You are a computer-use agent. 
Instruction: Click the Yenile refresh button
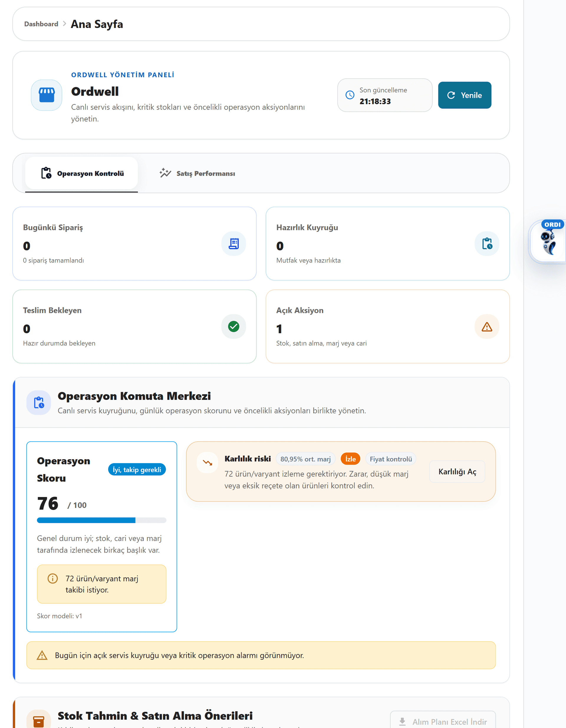465,95
